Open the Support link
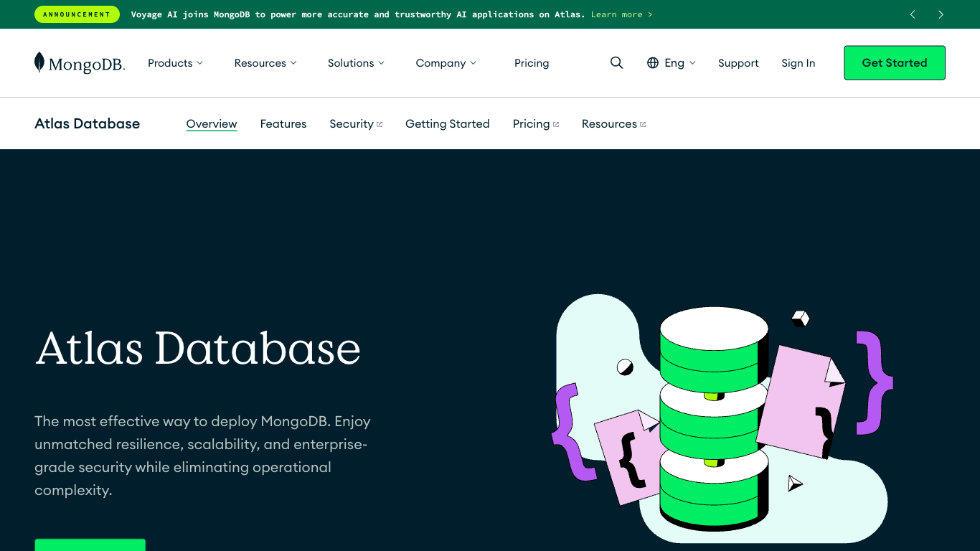 pos(738,63)
